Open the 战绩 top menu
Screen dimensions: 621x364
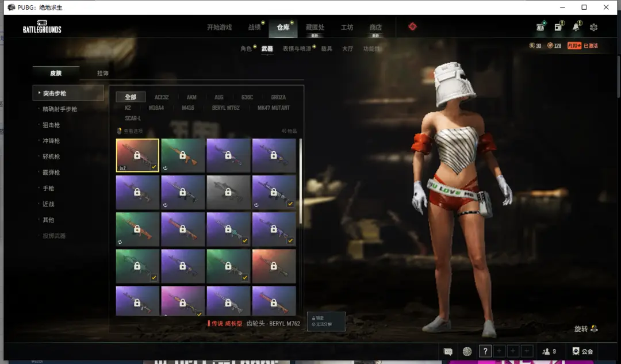(255, 27)
